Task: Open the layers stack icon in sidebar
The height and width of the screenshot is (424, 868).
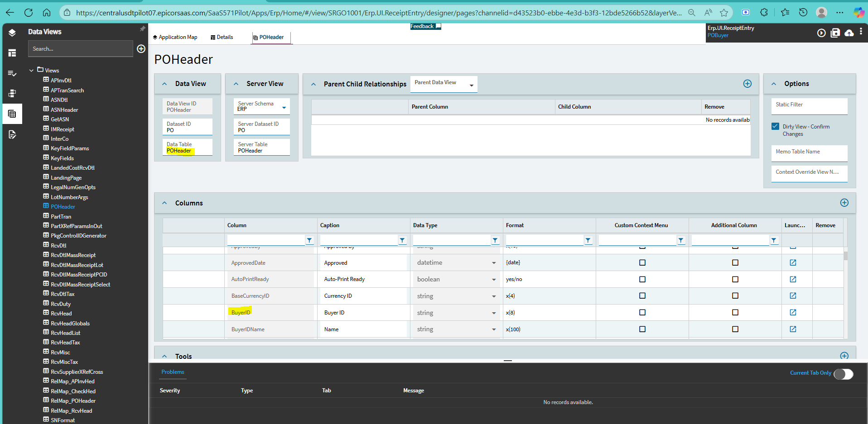Action: pos(12,33)
